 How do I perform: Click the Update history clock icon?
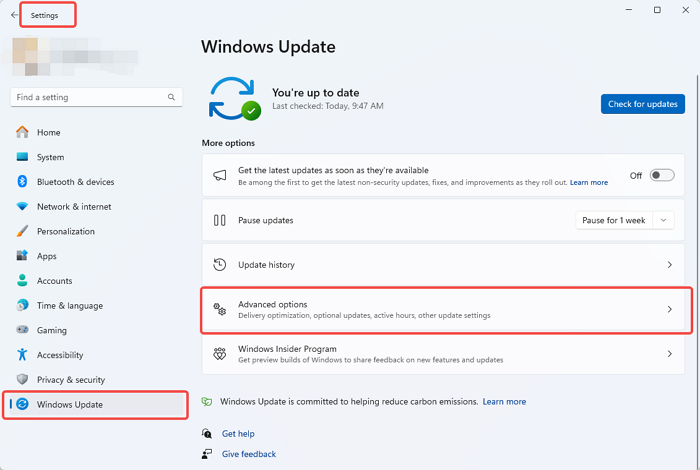pyautogui.click(x=220, y=265)
